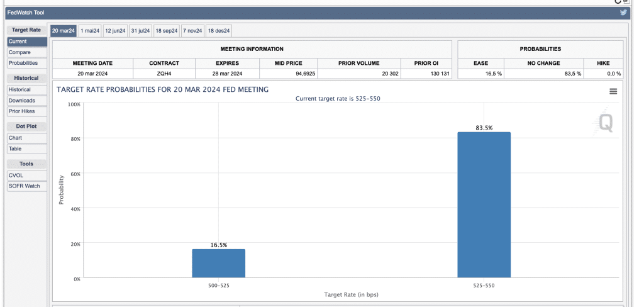The width and height of the screenshot is (644, 307).
Task: Open the Probabilities sidebar item
Action: [x=26, y=64]
